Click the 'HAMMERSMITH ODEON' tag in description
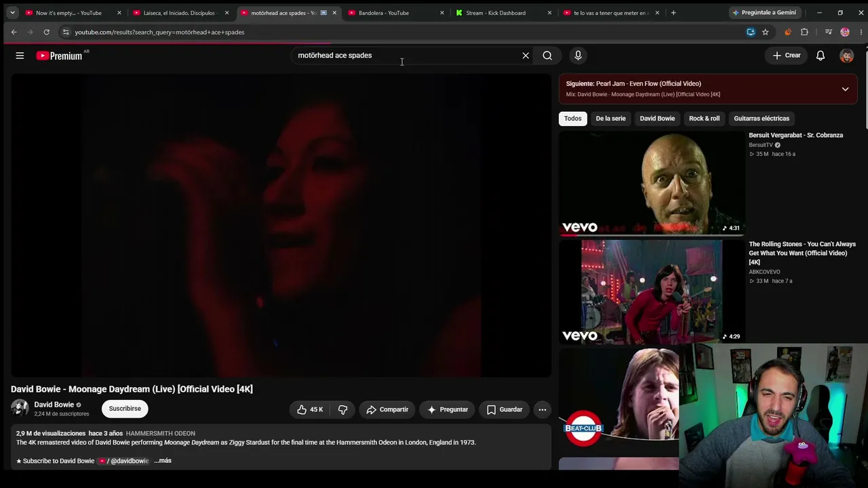The image size is (868, 488). [161, 434]
